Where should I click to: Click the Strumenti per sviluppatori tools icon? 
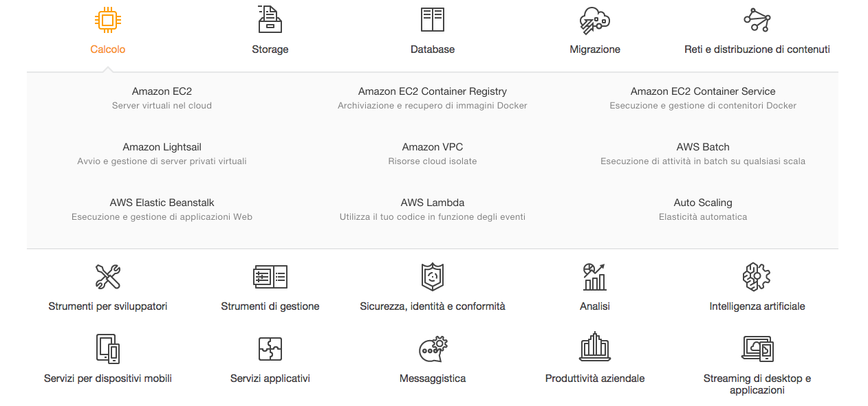click(108, 277)
